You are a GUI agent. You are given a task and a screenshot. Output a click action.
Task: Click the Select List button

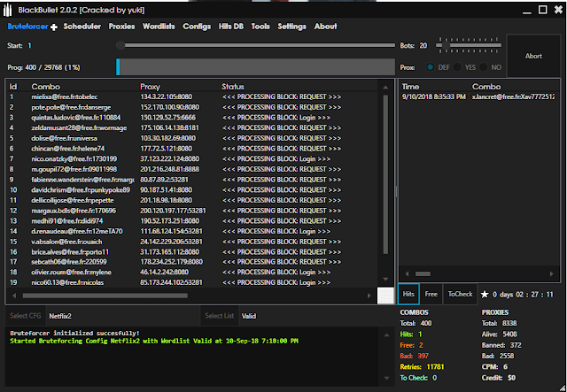pyautogui.click(x=219, y=316)
